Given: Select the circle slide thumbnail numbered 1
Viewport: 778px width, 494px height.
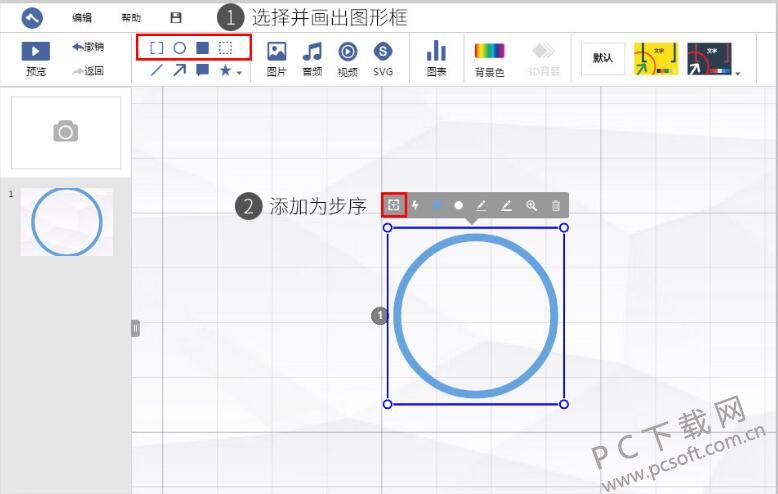Looking at the screenshot, I should point(67,221).
